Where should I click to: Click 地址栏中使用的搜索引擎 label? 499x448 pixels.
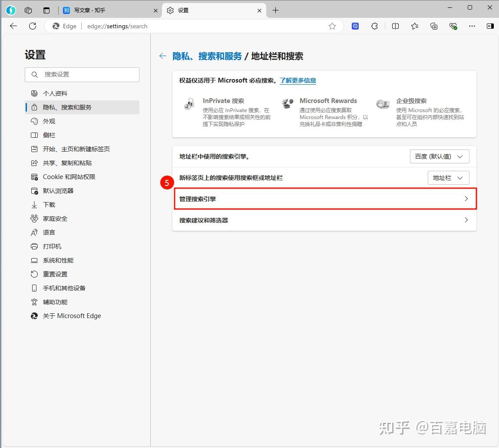point(215,156)
